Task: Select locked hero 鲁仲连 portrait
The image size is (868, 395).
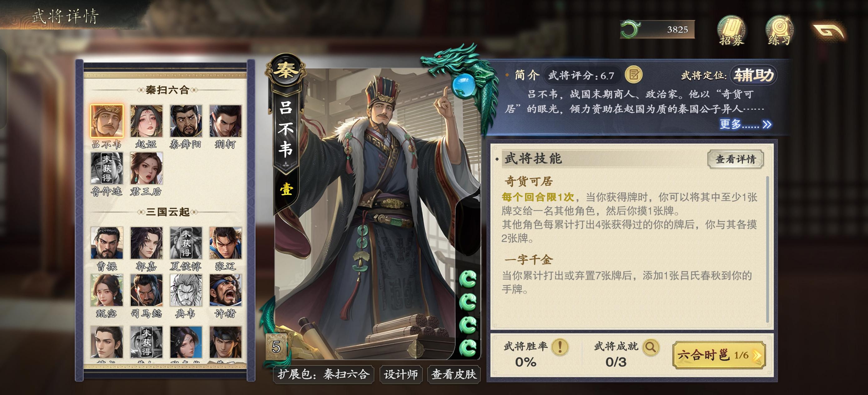Action: point(107,168)
